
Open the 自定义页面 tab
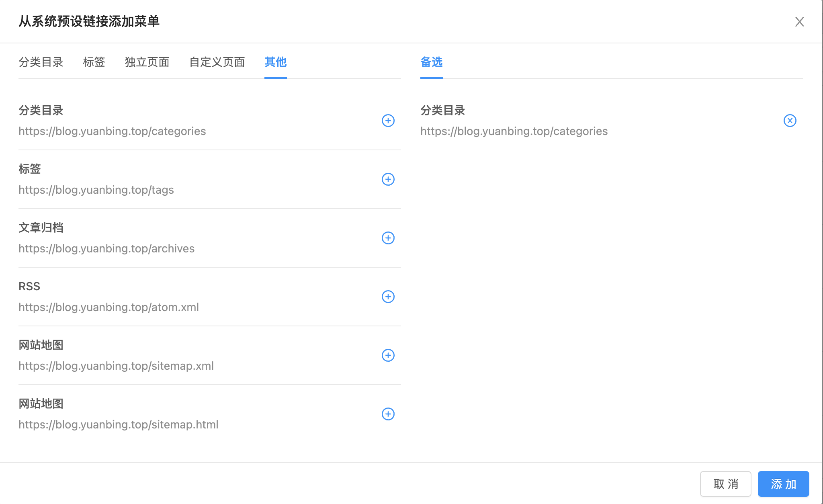[217, 62]
